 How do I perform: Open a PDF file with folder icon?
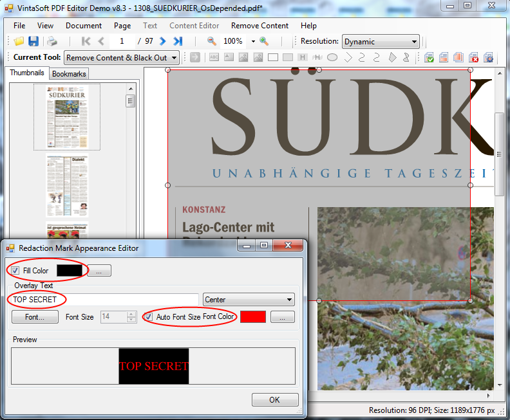point(19,41)
